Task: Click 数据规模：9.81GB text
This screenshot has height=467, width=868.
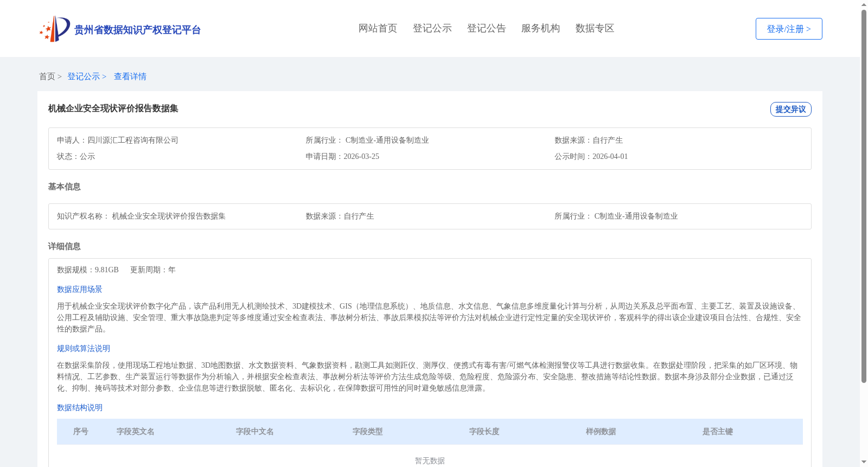Action: click(x=88, y=270)
